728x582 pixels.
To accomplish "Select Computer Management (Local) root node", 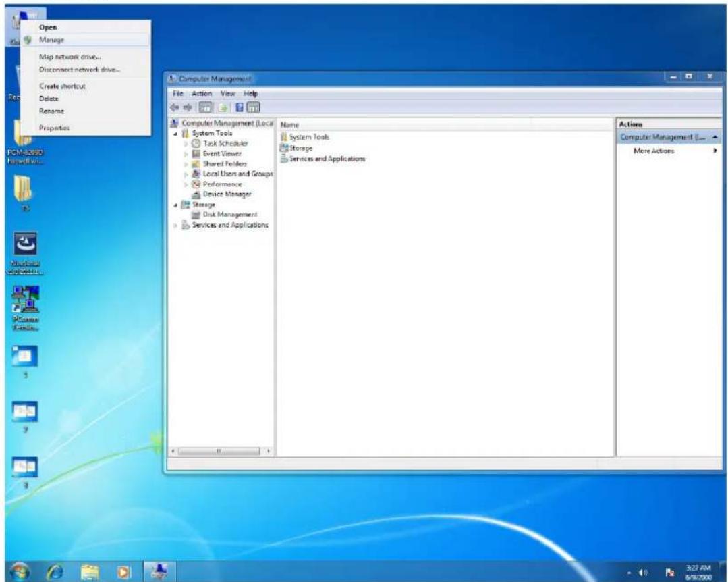I will tap(222, 123).
